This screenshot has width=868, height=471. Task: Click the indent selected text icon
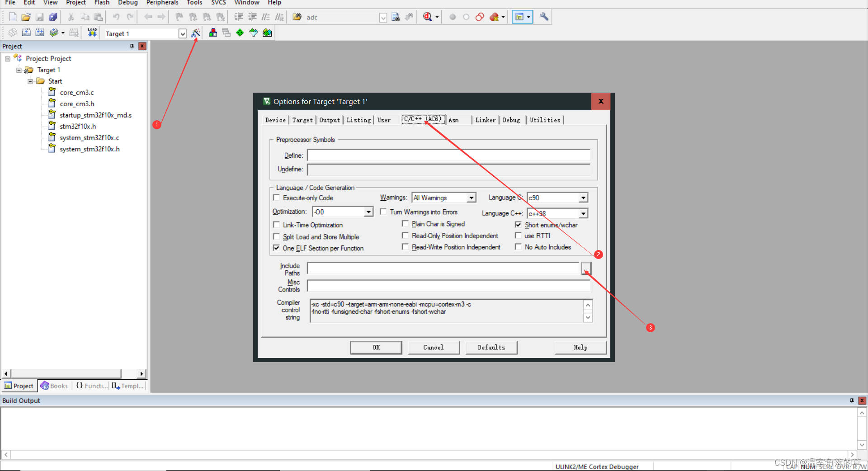click(239, 17)
